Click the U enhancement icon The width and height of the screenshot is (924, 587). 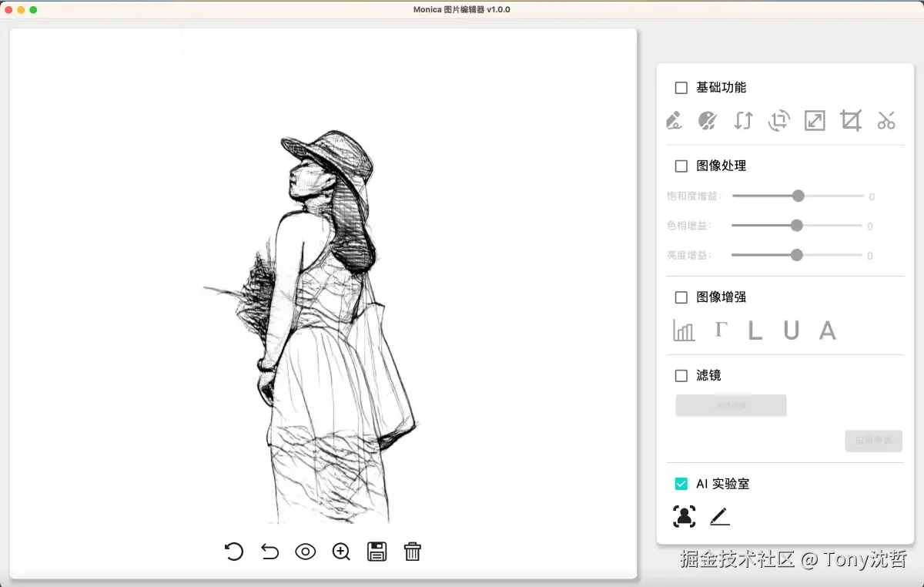pyautogui.click(x=792, y=330)
